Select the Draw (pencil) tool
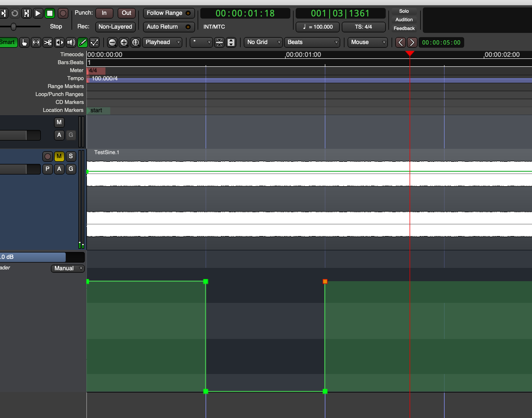532x418 pixels. (82, 42)
